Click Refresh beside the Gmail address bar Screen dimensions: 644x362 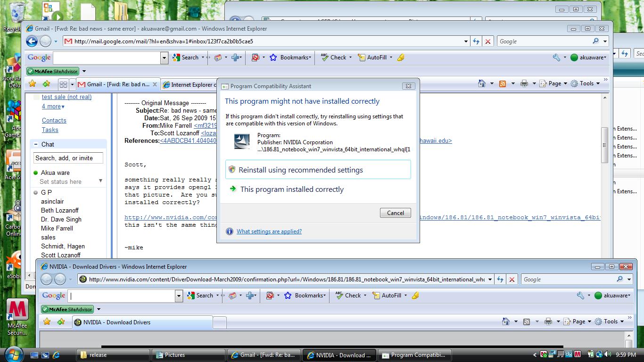point(476,41)
